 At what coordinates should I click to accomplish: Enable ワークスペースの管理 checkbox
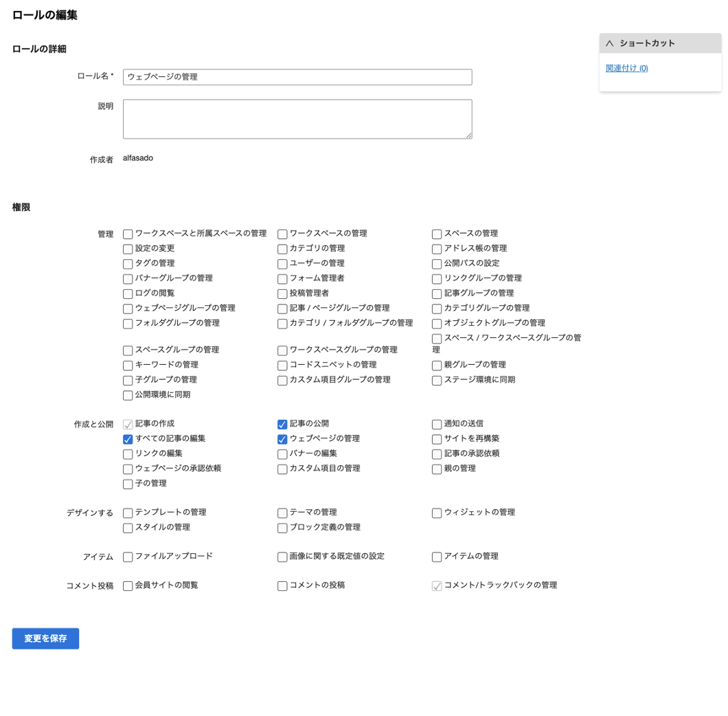pyautogui.click(x=282, y=234)
